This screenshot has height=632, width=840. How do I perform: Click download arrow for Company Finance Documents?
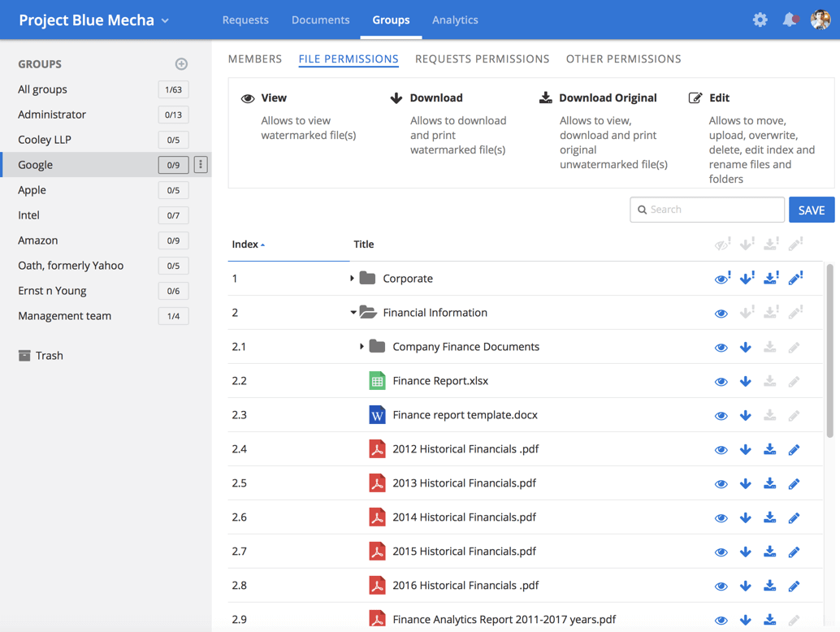(745, 347)
